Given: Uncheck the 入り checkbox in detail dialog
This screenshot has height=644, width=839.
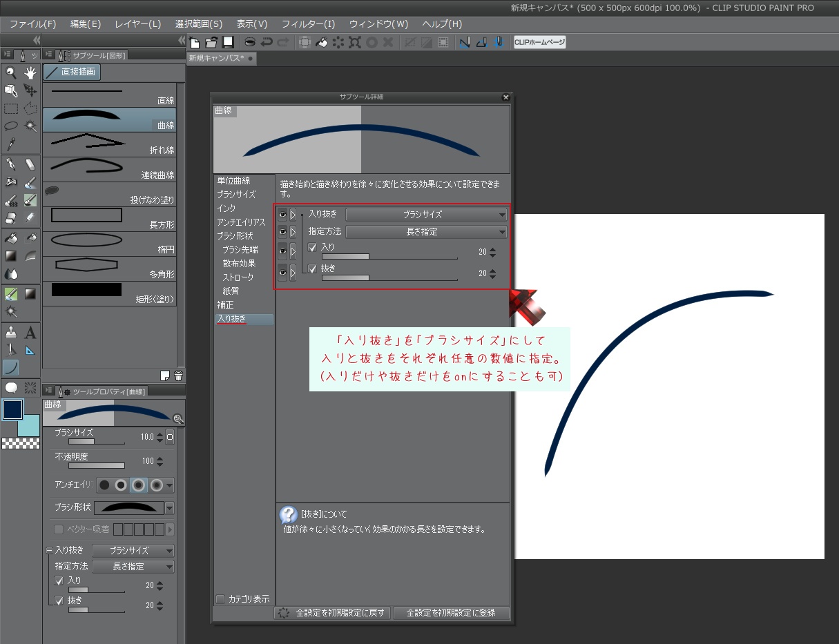Looking at the screenshot, I should tap(313, 247).
